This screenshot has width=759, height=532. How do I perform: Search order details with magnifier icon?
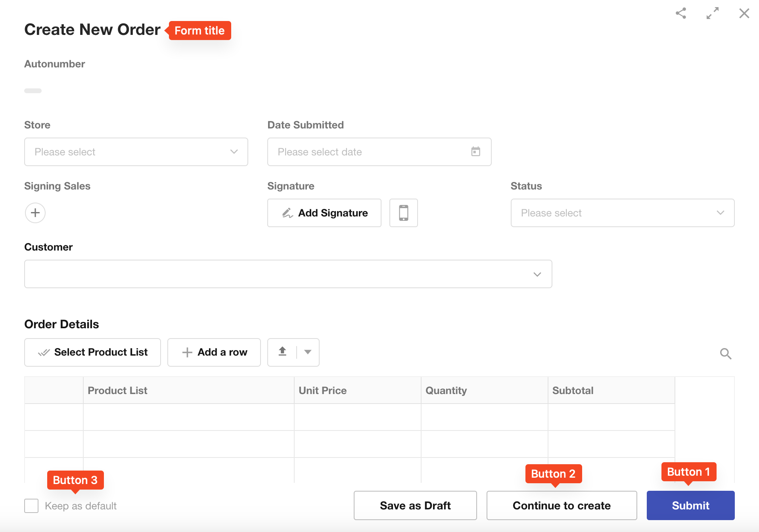[x=725, y=354]
